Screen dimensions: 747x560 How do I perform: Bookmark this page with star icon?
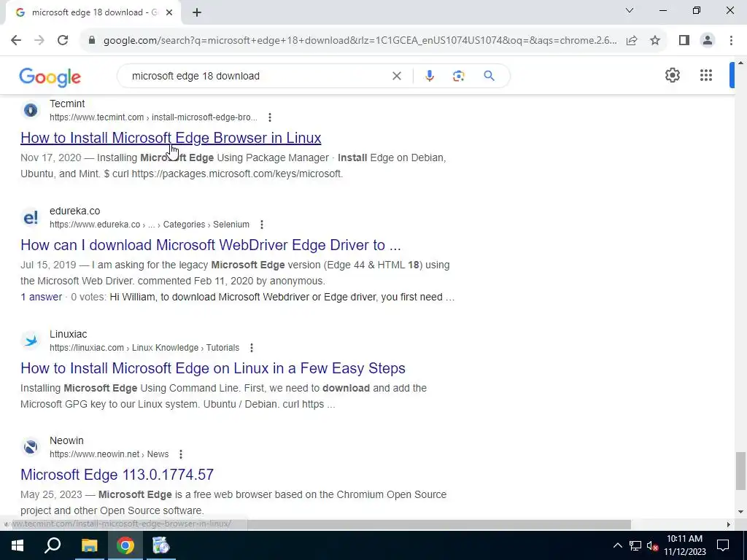(x=655, y=41)
